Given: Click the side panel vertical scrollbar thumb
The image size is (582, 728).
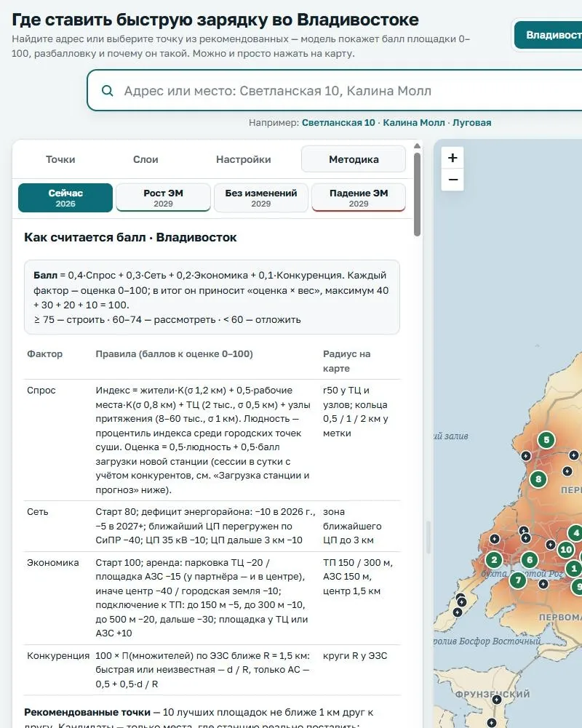Looking at the screenshot, I should [x=417, y=194].
